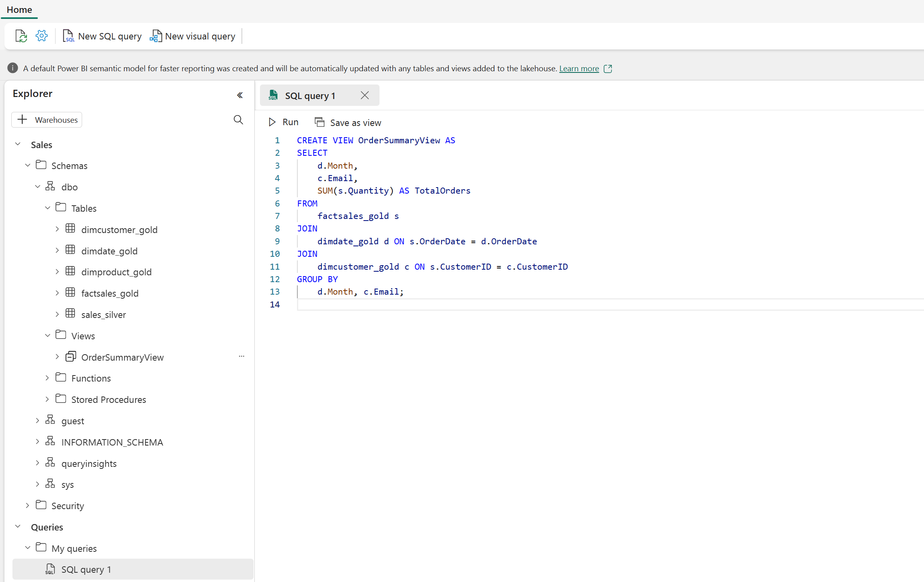Click the settings gear icon
The width and height of the screenshot is (924, 582).
tap(41, 35)
